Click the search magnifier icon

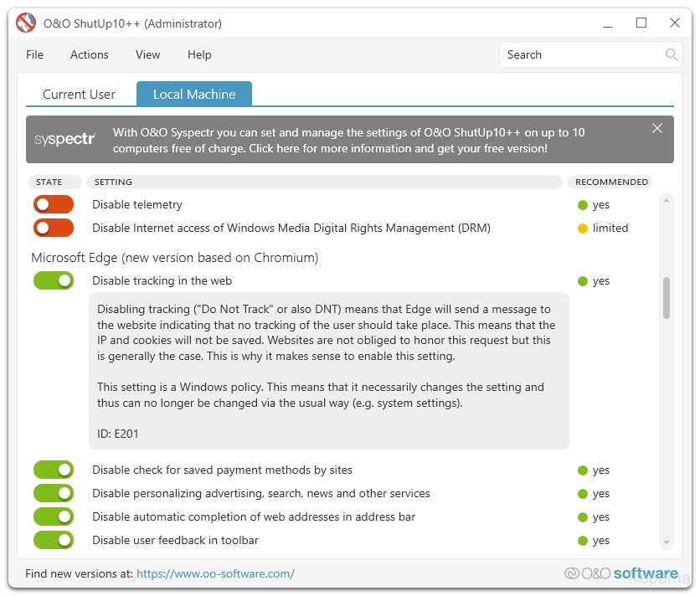coord(671,55)
